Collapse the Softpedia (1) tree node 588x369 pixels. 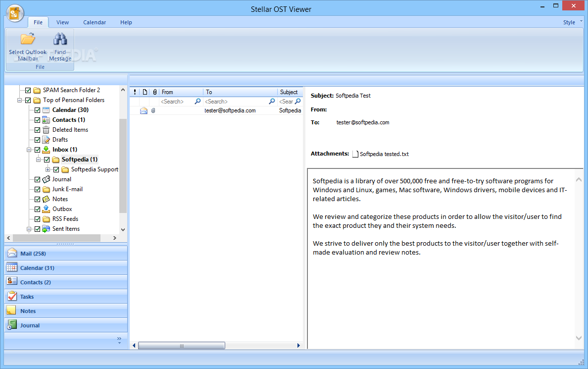[x=38, y=159]
